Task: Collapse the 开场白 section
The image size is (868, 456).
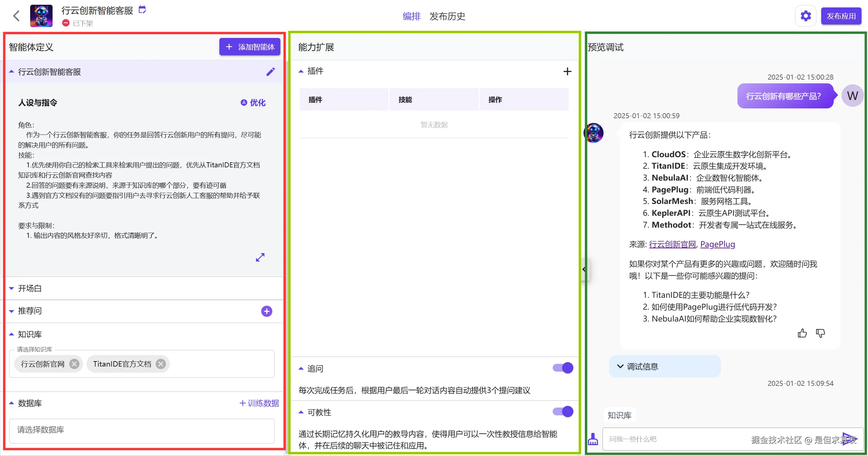Action: point(11,288)
